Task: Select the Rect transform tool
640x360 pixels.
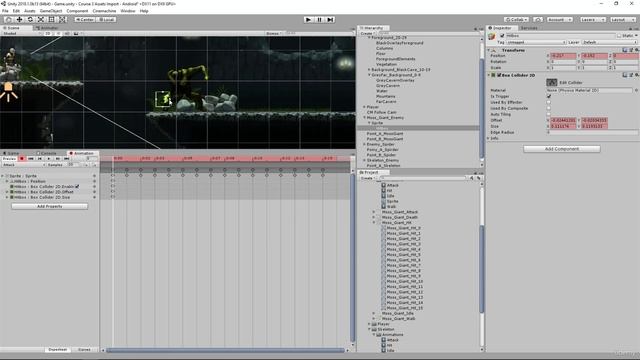Action: click(52, 19)
